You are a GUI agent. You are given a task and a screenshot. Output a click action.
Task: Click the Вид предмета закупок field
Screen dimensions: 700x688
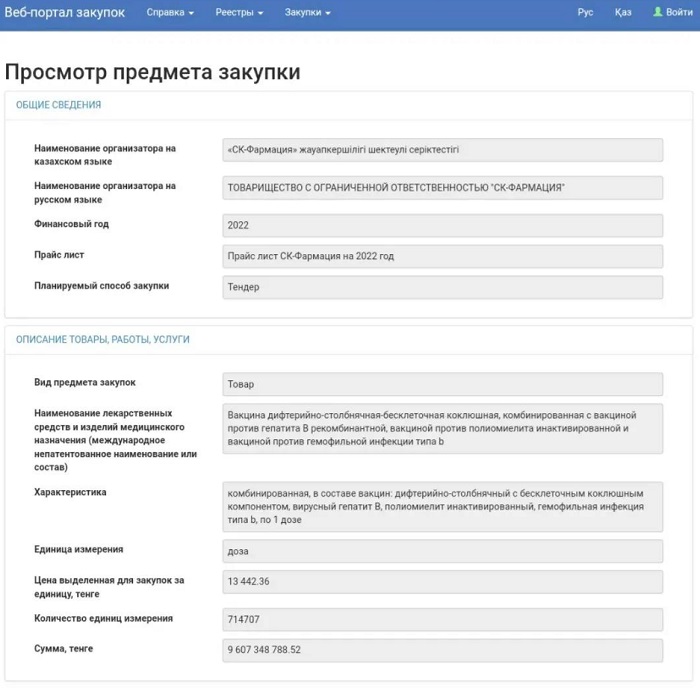coord(443,384)
